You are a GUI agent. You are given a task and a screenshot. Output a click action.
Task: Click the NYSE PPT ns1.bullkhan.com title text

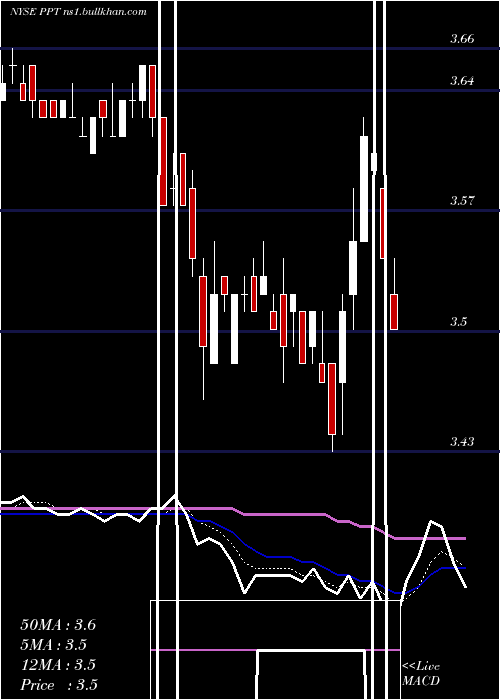tap(78, 12)
